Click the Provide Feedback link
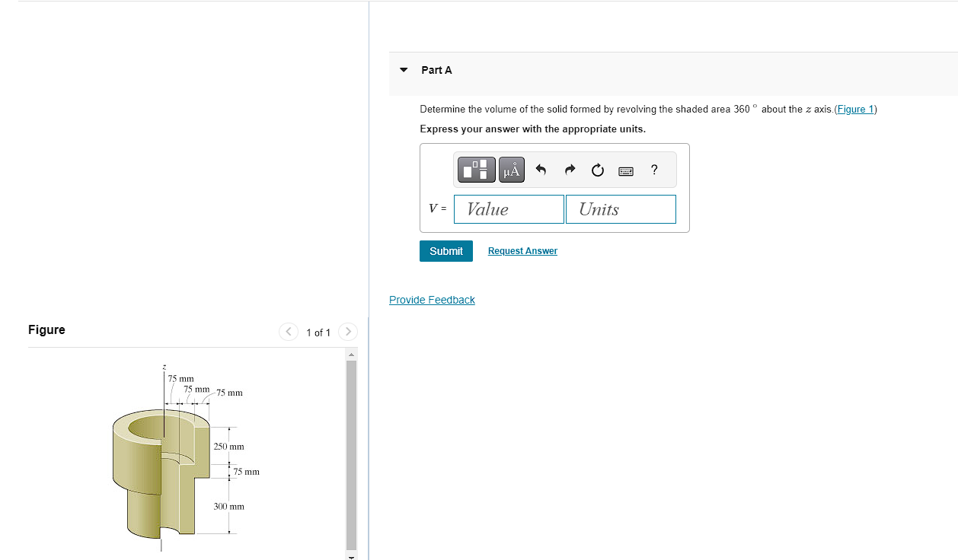958x560 pixels. click(432, 299)
